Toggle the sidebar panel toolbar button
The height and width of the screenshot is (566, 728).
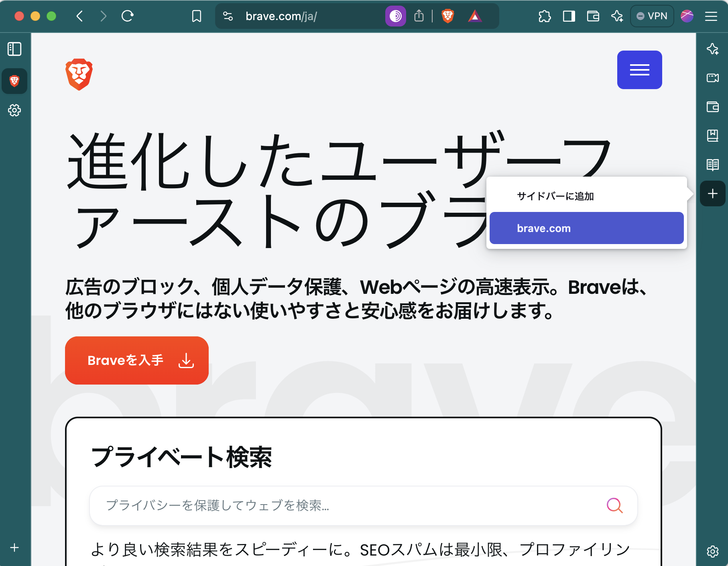point(569,16)
